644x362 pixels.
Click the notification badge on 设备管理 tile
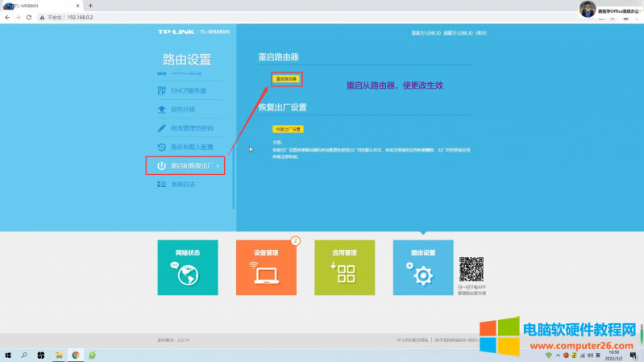click(x=295, y=241)
